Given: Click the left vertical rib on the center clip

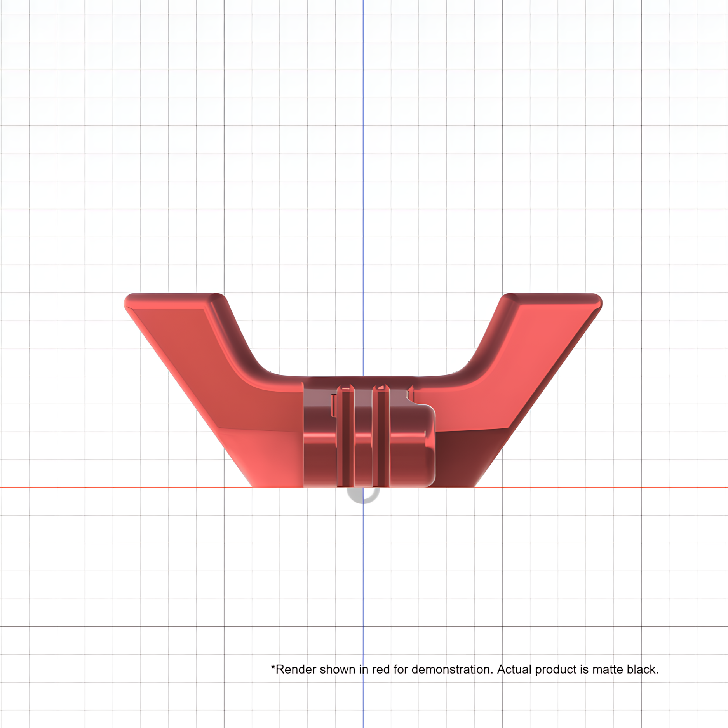Looking at the screenshot, I should [345, 436].
